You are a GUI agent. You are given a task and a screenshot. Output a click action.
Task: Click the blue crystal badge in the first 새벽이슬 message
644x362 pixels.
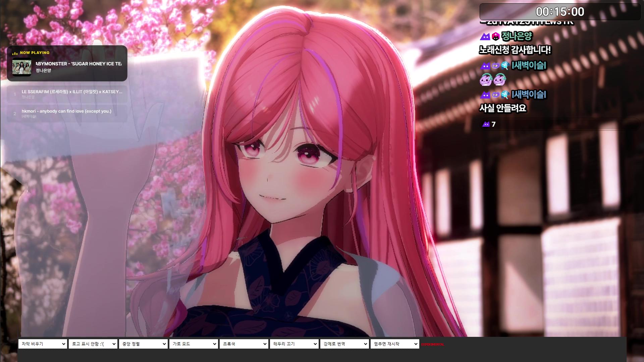(505, 66)
